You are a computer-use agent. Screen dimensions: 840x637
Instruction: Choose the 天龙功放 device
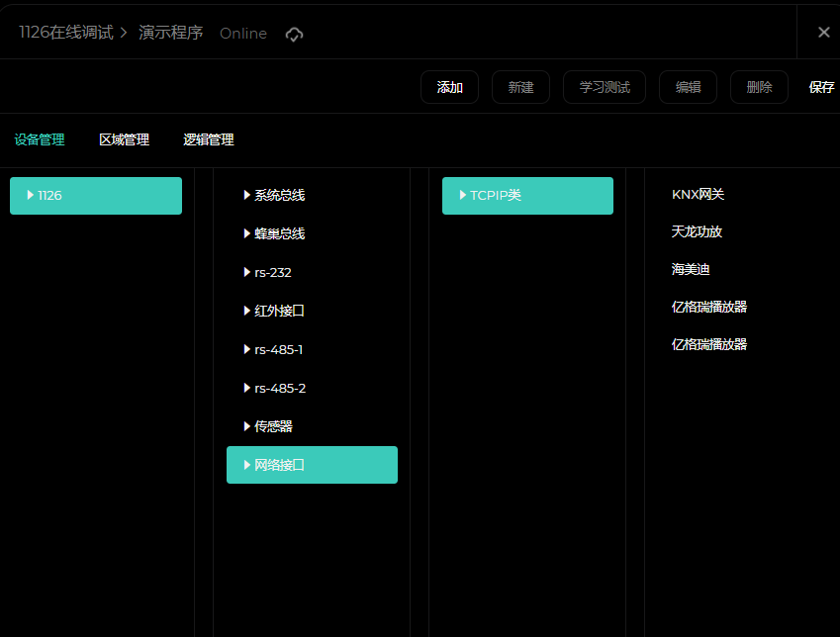697,231
